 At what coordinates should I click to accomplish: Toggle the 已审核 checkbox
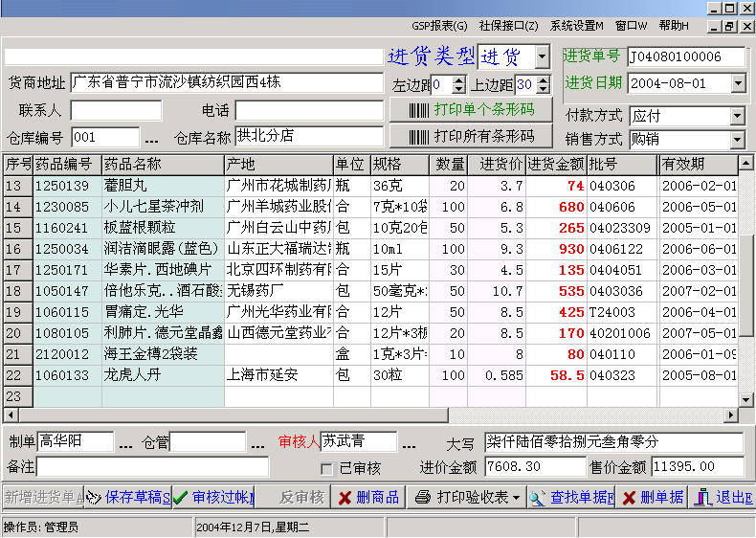(326, 469)
